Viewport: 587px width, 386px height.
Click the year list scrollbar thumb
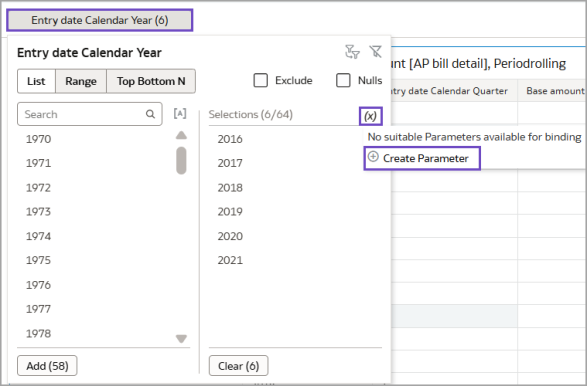click(181, 160)
